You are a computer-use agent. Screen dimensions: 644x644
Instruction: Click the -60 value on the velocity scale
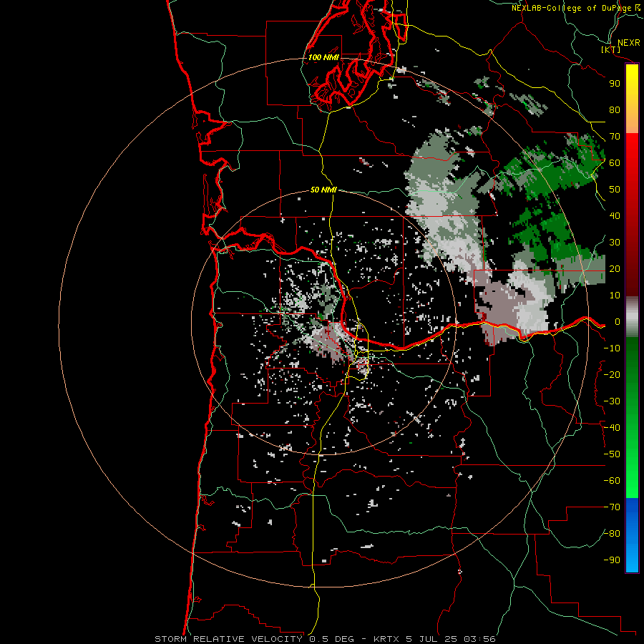click(612, 481)
